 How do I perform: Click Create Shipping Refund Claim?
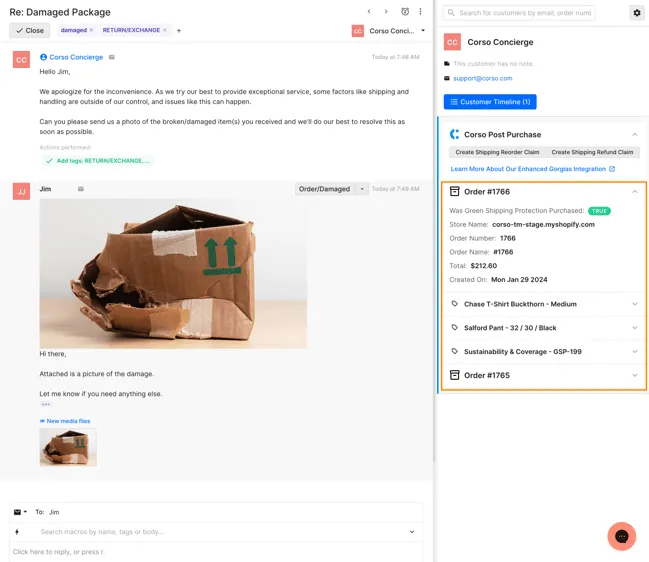[592, 152]
